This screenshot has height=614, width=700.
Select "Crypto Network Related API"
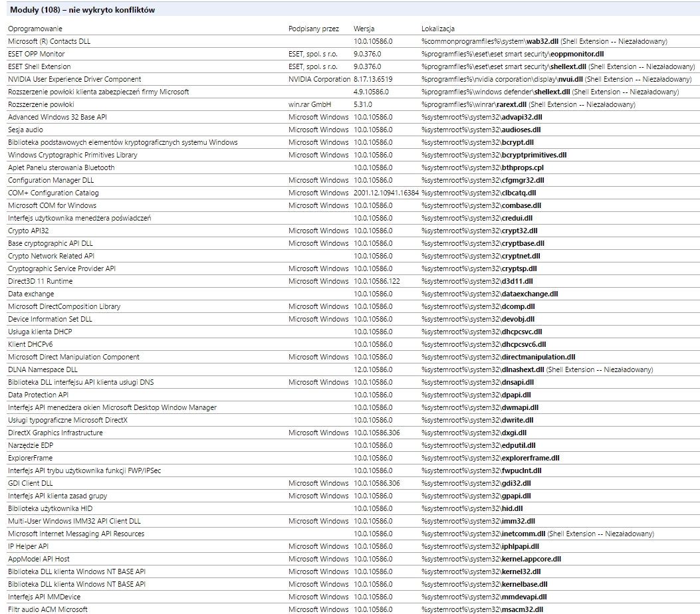(51, 256)
